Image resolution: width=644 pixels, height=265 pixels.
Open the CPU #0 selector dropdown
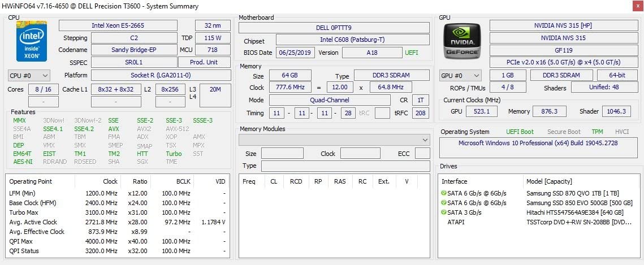(29, 76)
